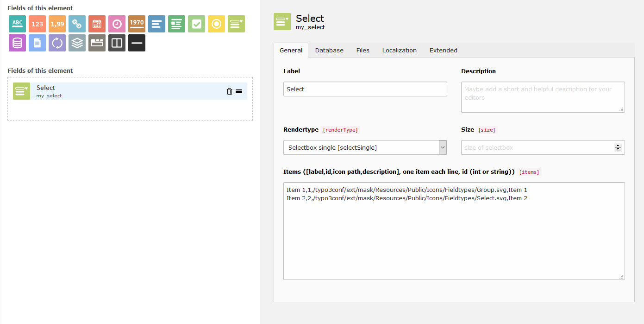Open the Rendertype dropdown
The height and width of the screenshot is (324, 644).
click(x=365, y=147)
